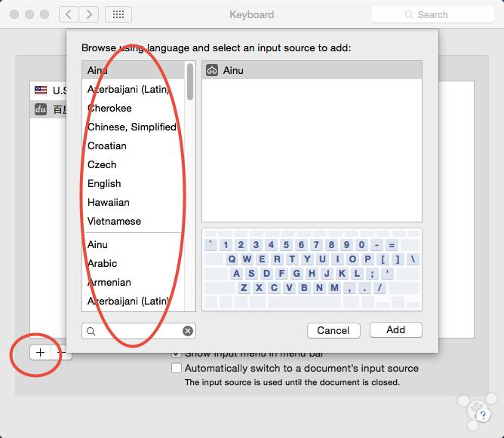Image resolution: width=504 pixels, height=438 pixels.
Task: Select the Ainu input source with icon
Action: click(312, 70)
